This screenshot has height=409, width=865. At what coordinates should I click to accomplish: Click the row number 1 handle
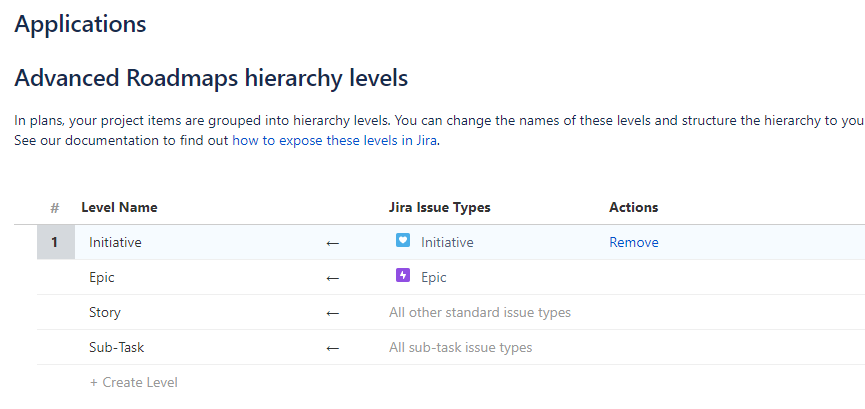(55, 242)
